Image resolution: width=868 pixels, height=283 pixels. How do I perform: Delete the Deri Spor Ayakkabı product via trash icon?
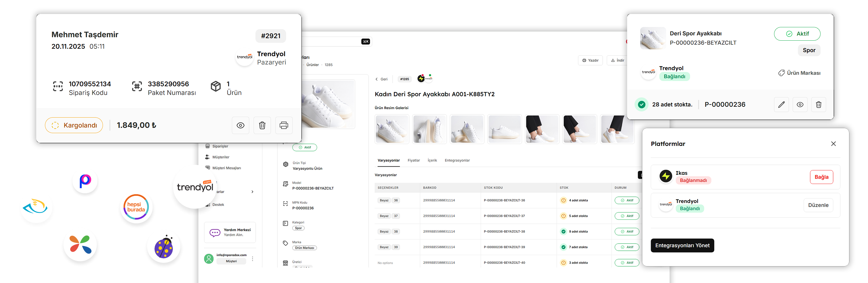pyautogui.click(x=818, y=105)
